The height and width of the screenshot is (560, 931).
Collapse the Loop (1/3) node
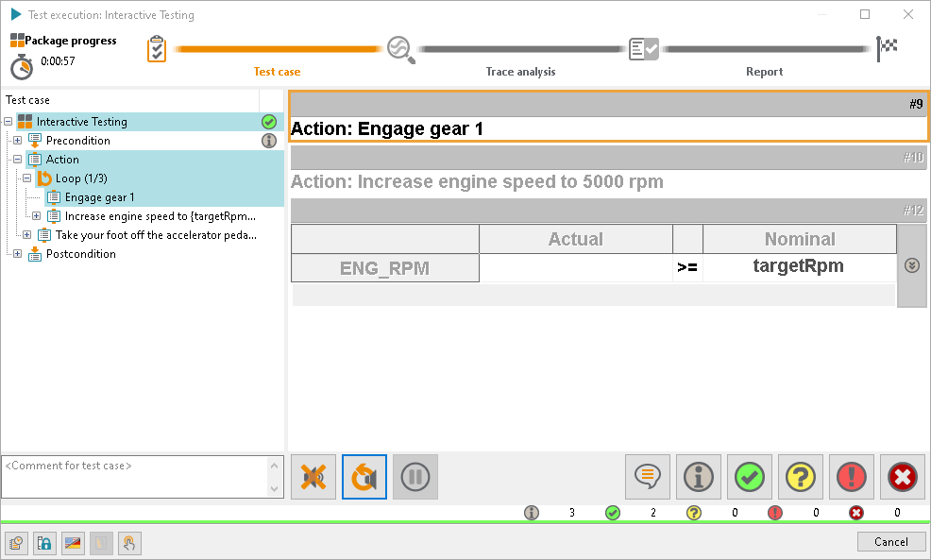click(26, 178)
